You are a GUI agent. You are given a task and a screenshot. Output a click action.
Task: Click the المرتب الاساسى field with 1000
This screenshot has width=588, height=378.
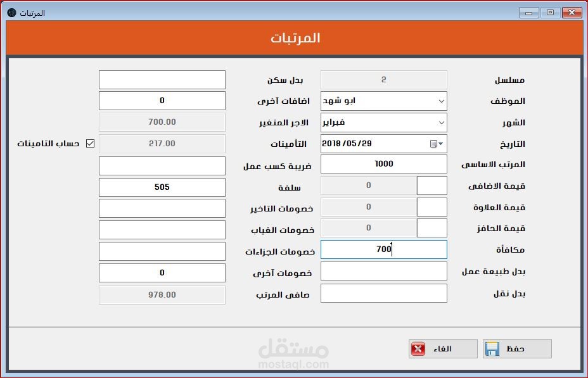[383, 164]
